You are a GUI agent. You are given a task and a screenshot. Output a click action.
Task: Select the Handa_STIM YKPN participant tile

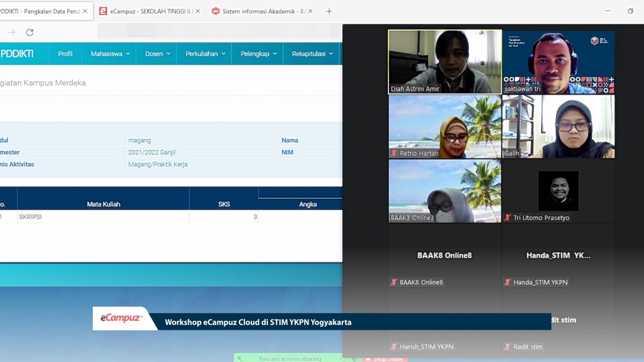[559, 255]
